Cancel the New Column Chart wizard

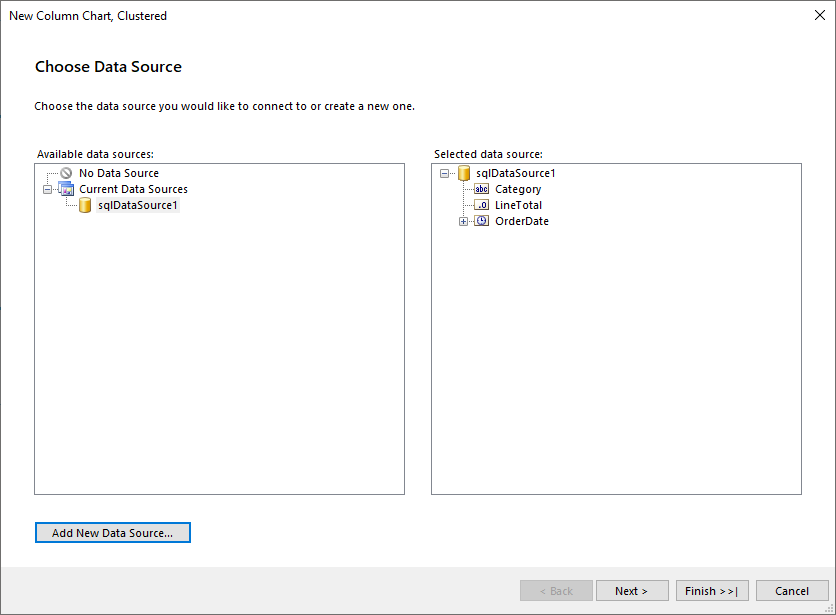pyautogui.click(x=791, y=590)
